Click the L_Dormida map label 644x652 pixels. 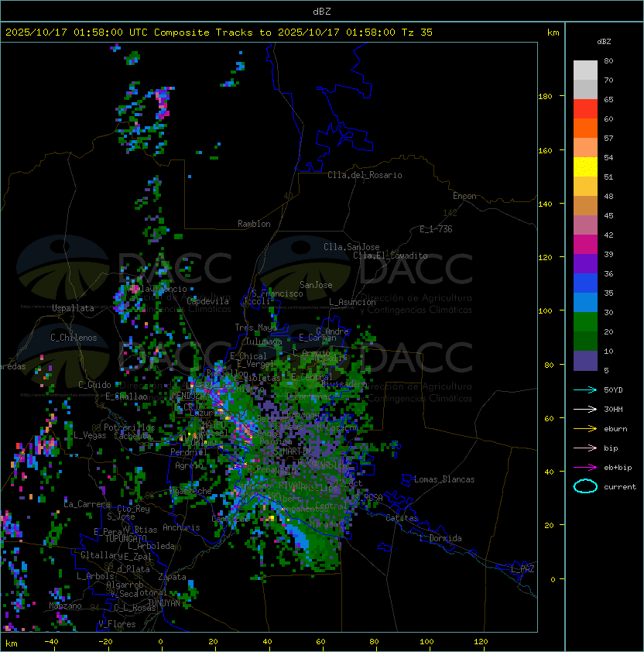coord(440,538)
